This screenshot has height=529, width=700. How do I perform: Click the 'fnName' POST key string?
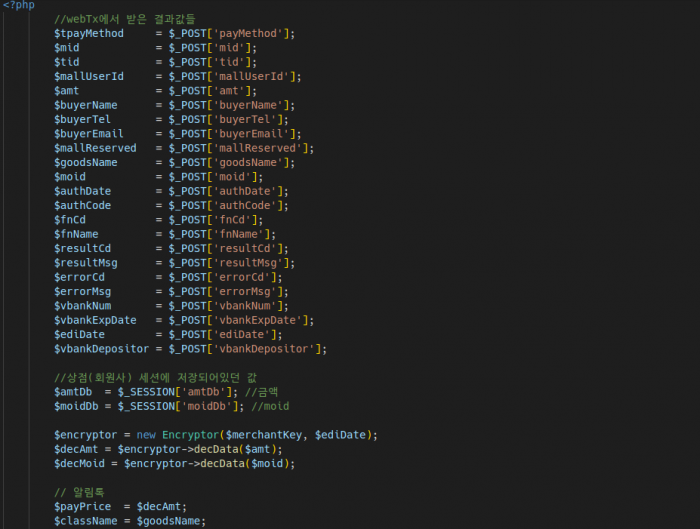240,234
